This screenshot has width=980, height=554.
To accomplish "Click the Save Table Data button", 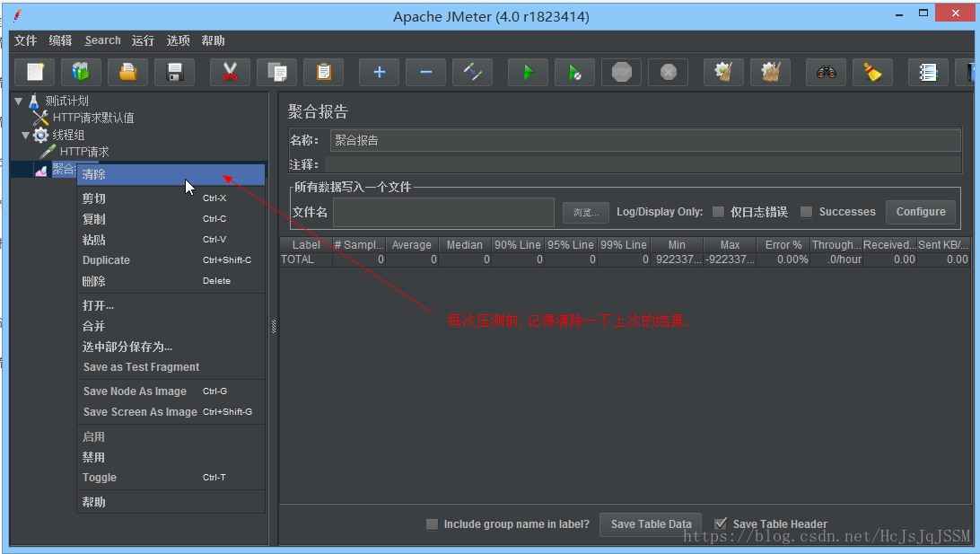I will [x=651, y=524].
